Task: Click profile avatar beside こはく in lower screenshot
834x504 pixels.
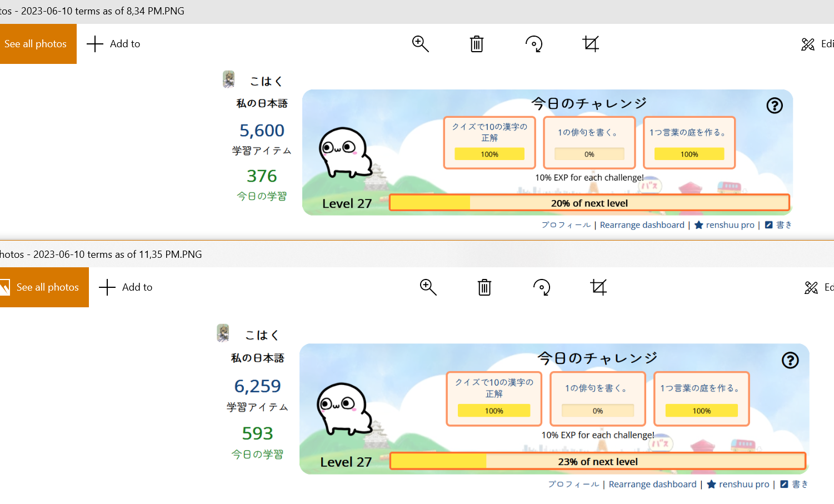Action: pos(223,333)
